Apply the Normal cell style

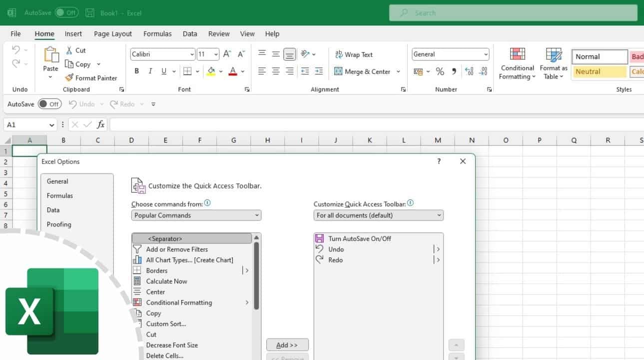pos(600,56)
